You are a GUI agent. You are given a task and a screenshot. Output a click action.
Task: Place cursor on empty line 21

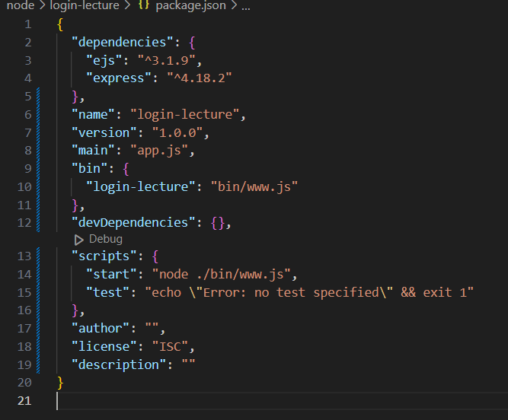point(282,401)
